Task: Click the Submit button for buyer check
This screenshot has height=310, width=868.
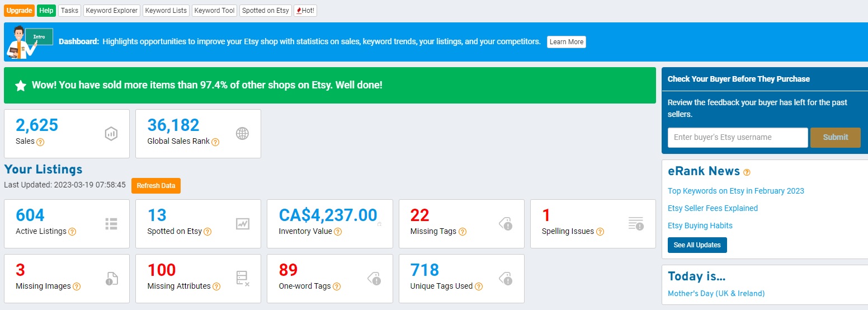Action: click(x=836, y=137)
